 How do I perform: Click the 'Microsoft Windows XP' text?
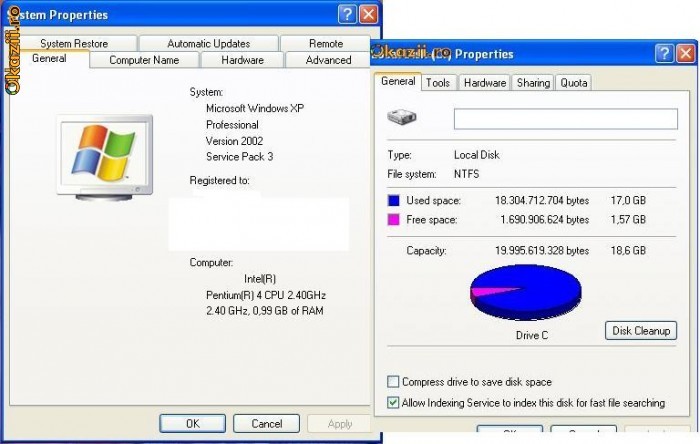(255, 108)
